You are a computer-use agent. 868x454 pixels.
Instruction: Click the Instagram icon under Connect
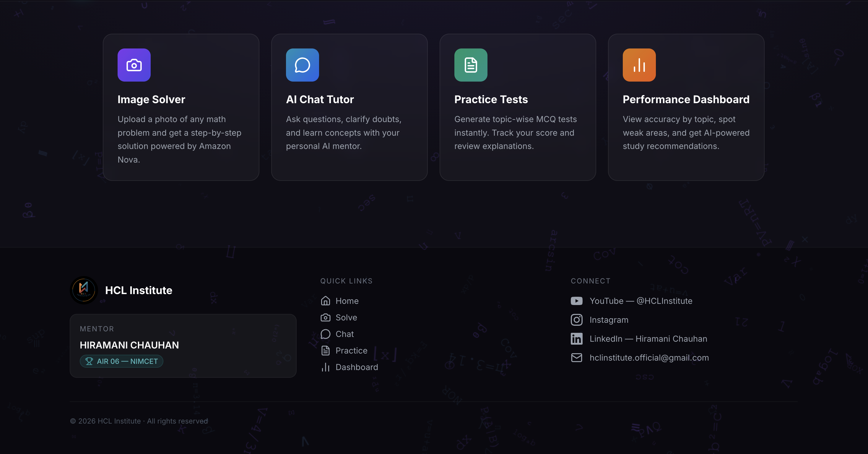tap(576, 320)
